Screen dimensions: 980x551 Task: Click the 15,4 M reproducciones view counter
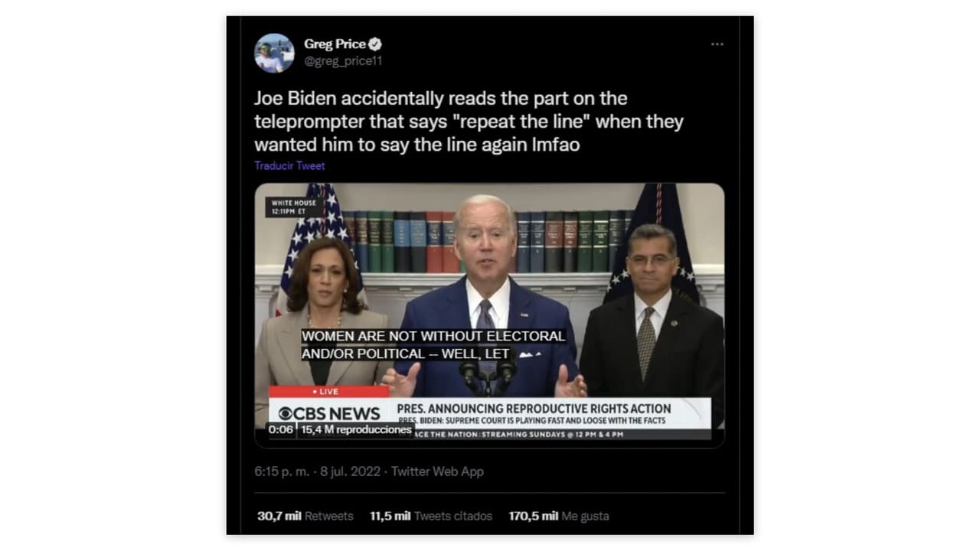tap(356, 430)
